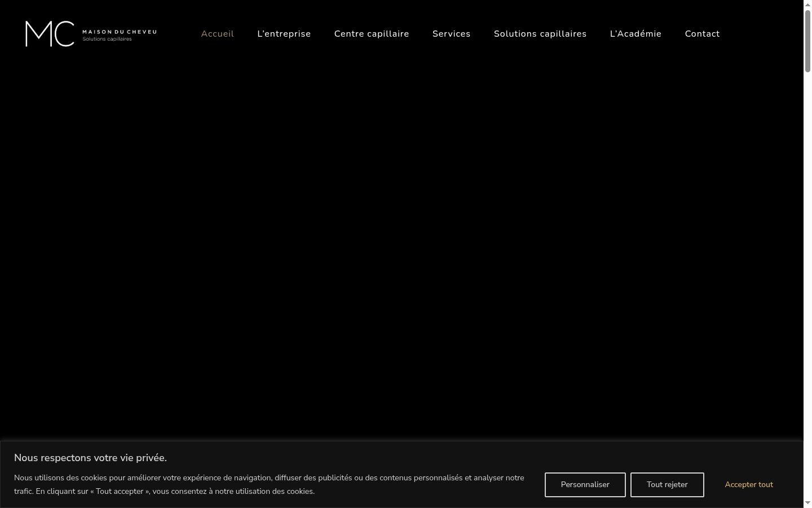This screenshot has width=812, height=508.
Task: Open Solutions capillaires in the navigation
Action: [540, 34]
